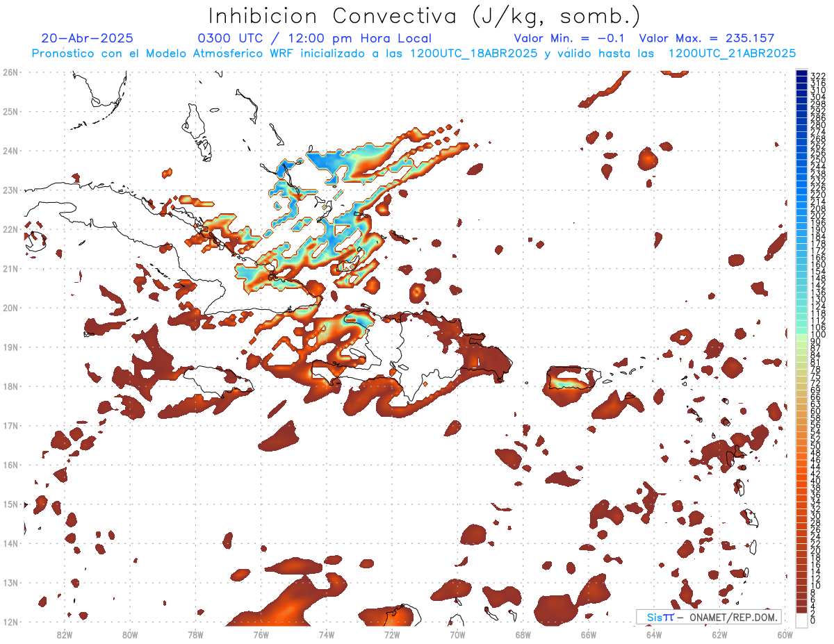This screenshot has height=644, width=834.
Task: Click the '18N' latitude label
Action: tap(10, 386)
